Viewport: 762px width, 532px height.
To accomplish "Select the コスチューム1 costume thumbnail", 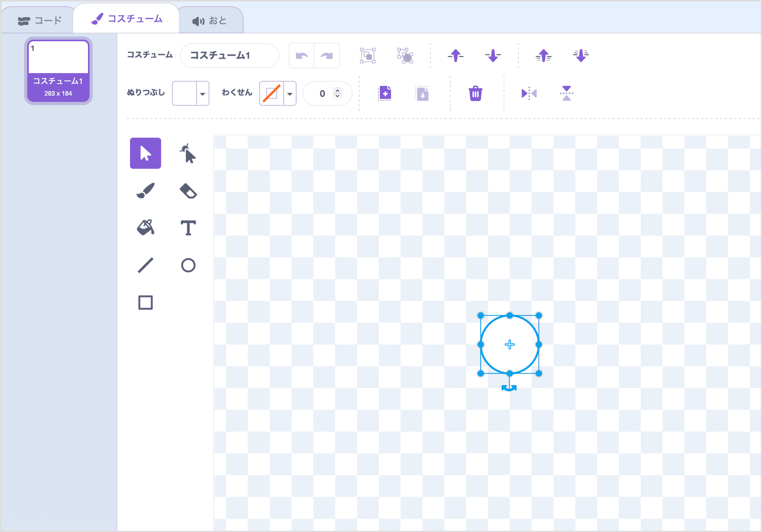I will pos(58,71).
